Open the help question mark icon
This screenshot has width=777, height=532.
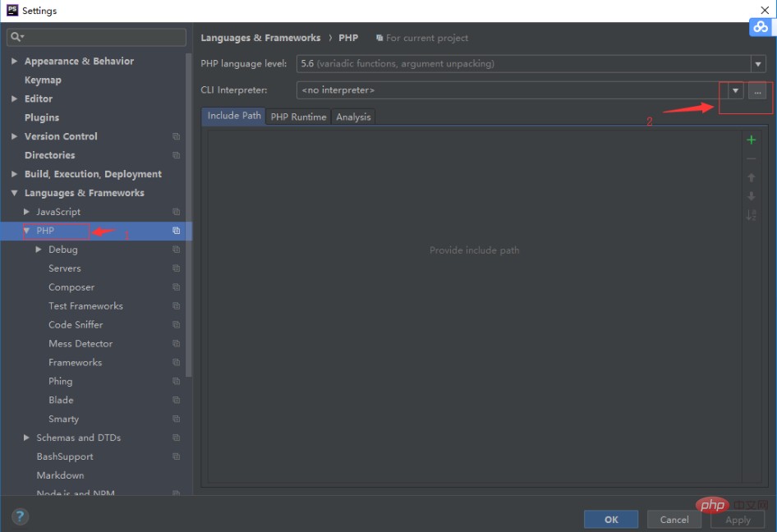[x=20, y=516]
